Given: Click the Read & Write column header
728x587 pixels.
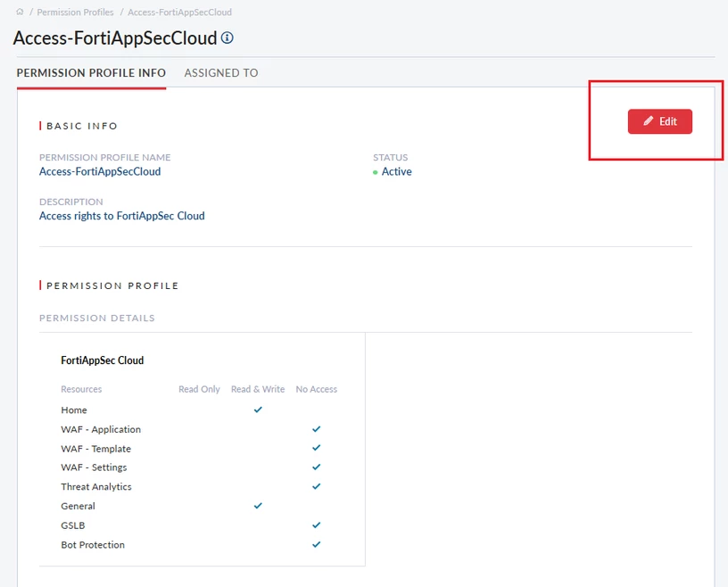Looking at the screenshot, I should pyautogui.click(x=258, y=389).
